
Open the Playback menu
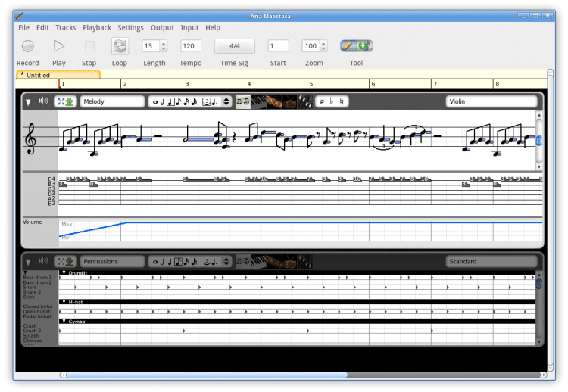[96, 28]
